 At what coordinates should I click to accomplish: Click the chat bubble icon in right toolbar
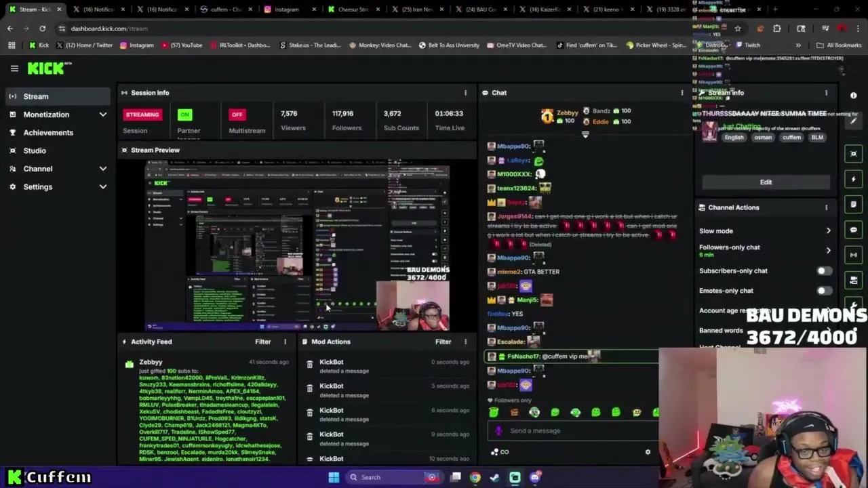(x=854, y=230)
